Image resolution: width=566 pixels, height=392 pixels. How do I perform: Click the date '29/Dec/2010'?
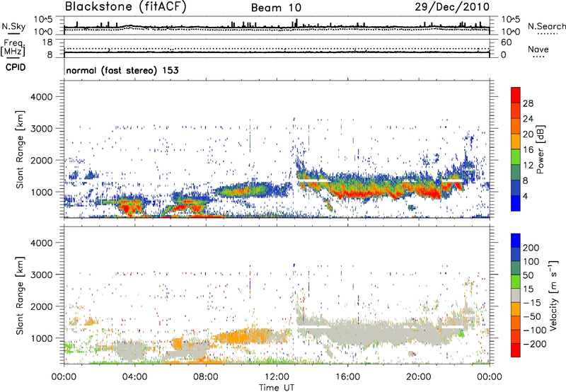[452, 7]
